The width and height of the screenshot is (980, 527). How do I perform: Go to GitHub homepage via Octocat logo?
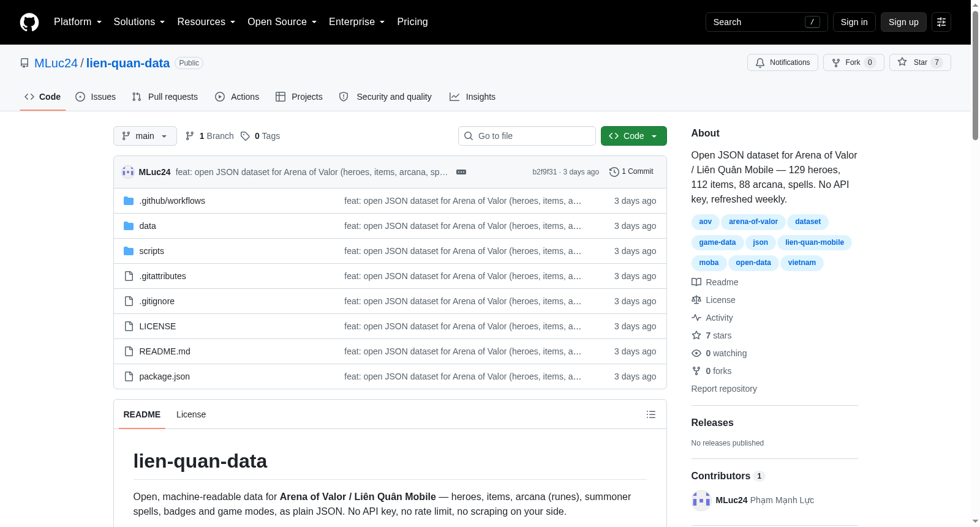[29, 22]
